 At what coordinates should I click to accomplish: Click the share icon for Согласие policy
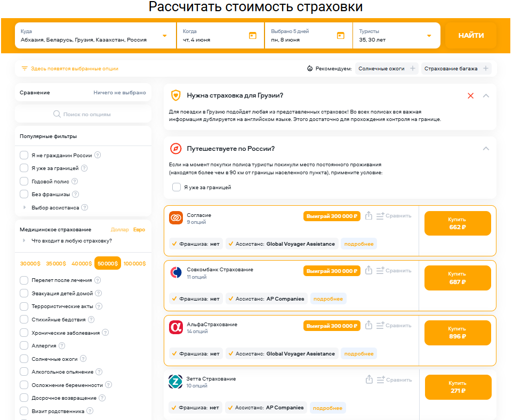point(368,216)
